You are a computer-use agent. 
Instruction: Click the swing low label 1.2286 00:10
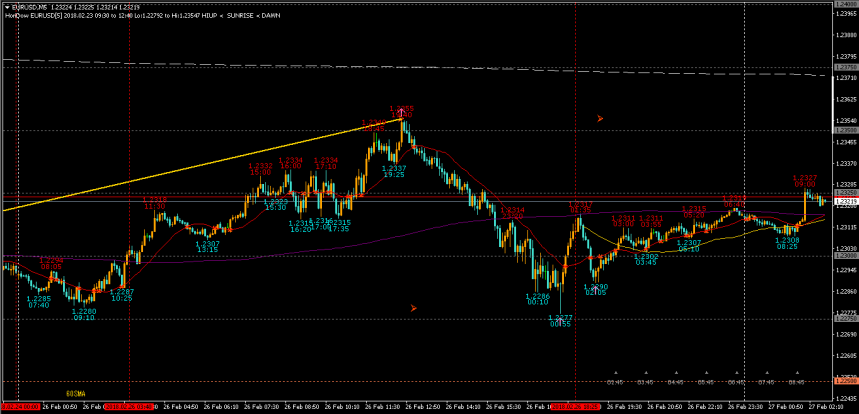tap(540, 298)
